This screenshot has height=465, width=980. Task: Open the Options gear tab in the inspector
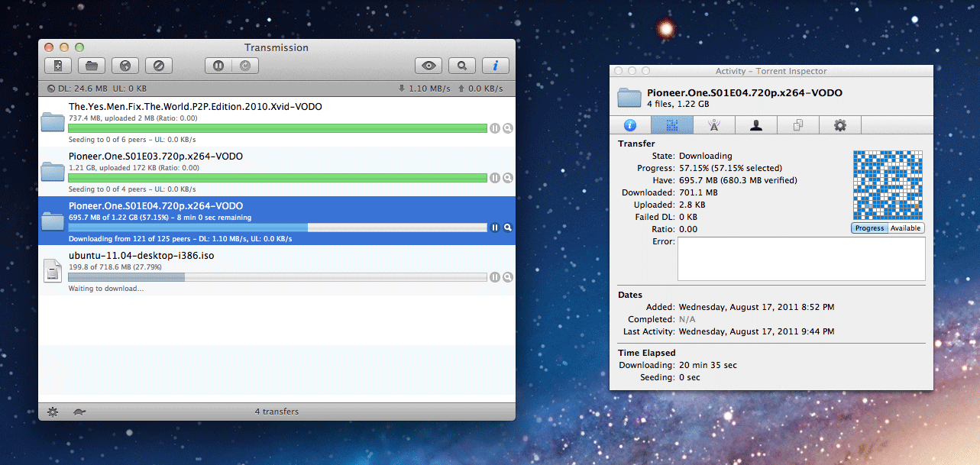click(x=839, y=124)
